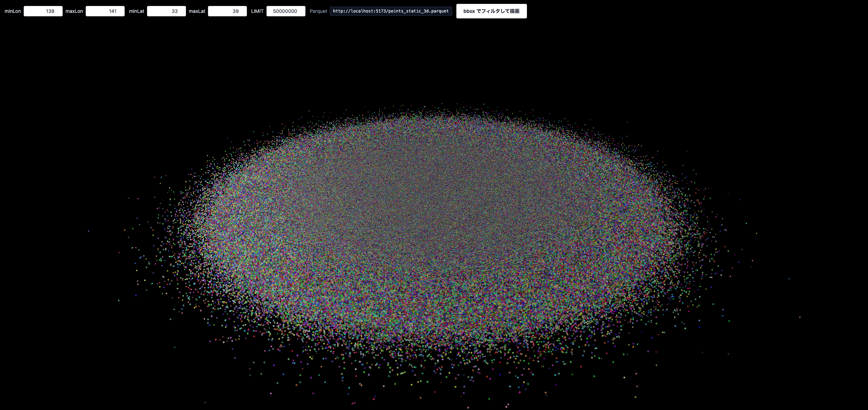Viewport: 868px width, 410px height.
Task: Click the empty black area above the point cloud
Action: coord(435,59)
